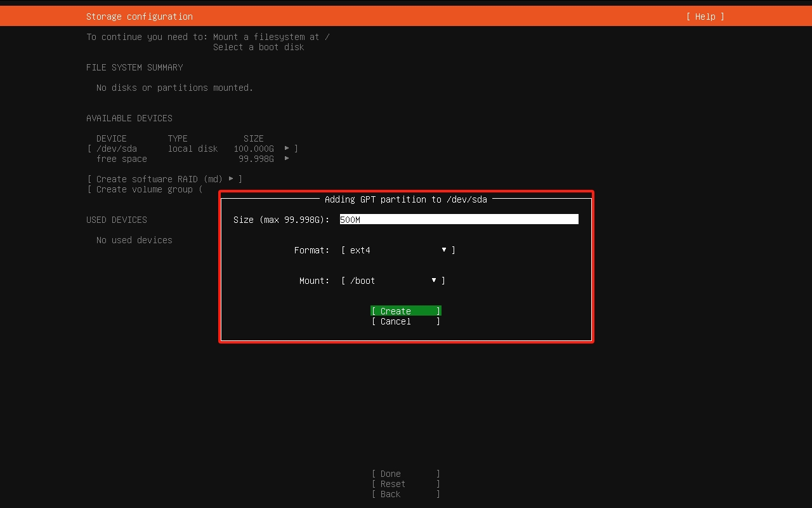Click the 'FILE SYSTEM SUMMARY' heading
The height and width of the screenshot is (508, 812).
point(134,67)
